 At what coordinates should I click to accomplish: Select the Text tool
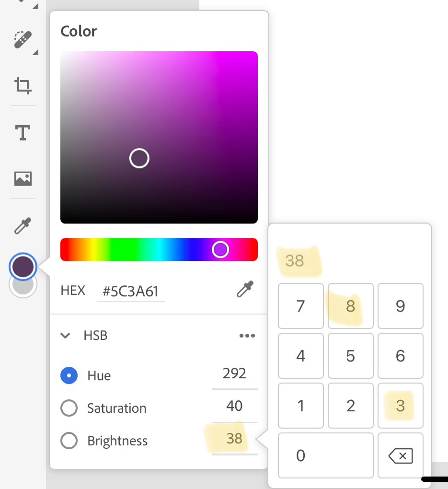click(22, 132)
